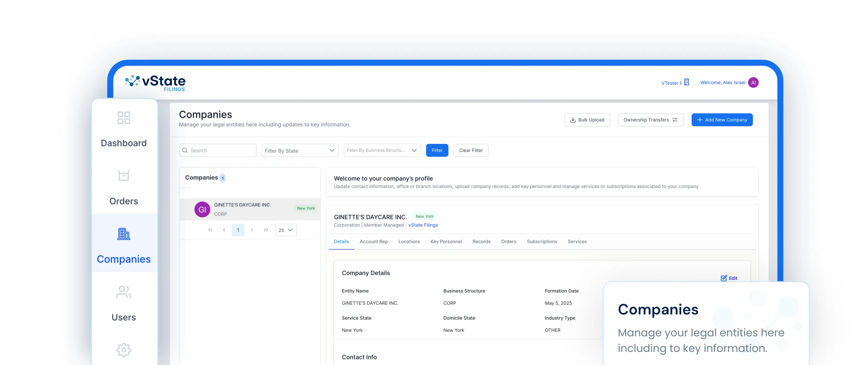The image size is (868, 365).
Task: Switch to the Key Personnel tab
Action: 446,241
